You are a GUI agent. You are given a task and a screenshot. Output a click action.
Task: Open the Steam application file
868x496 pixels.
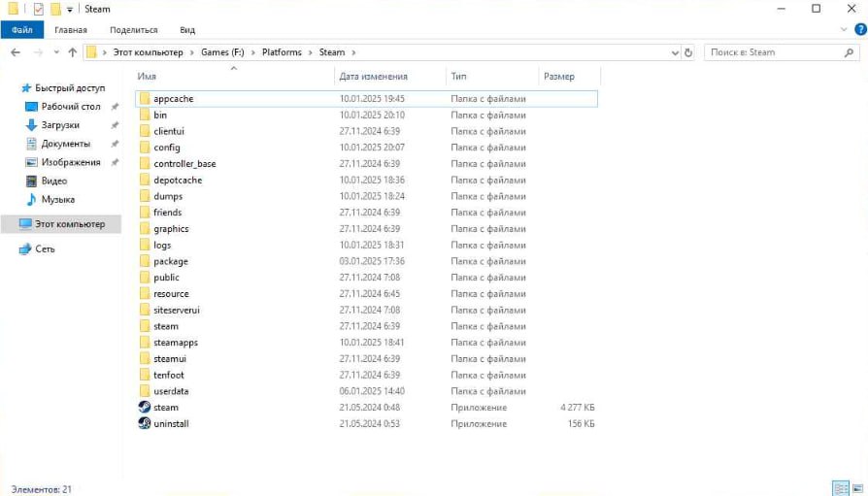point(165,408)
